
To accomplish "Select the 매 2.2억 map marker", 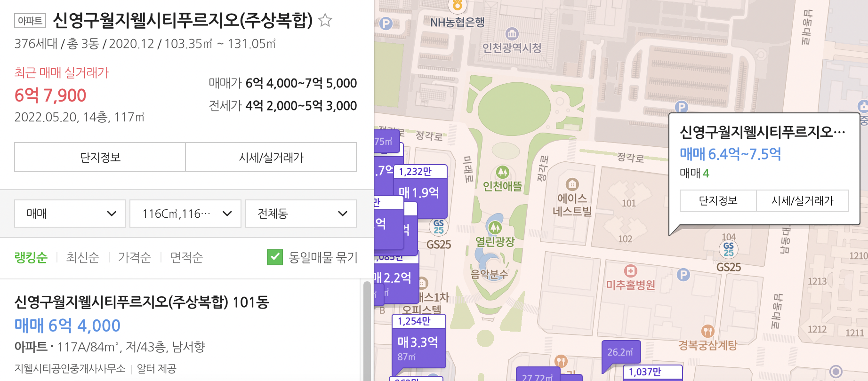I will (x=395, y=278).
